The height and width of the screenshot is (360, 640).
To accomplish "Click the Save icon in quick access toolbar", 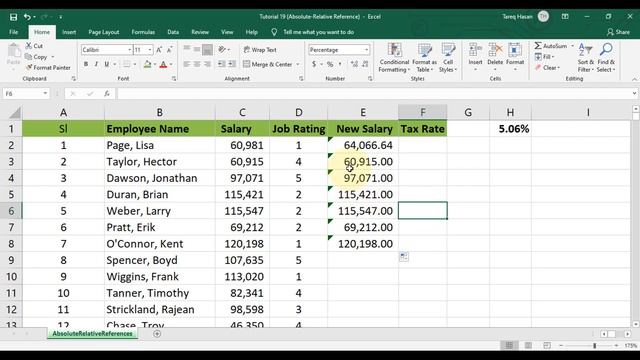I will (x=13, y=17).
